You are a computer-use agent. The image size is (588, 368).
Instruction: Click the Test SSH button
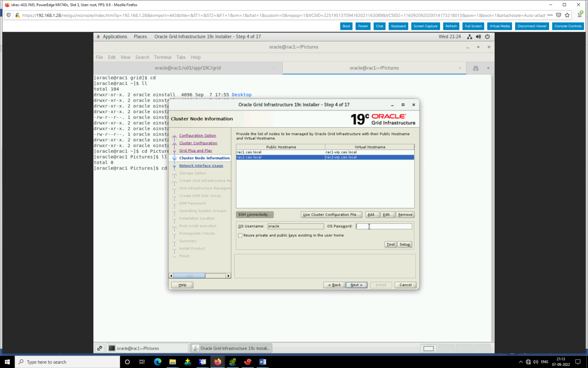coord(391,245)
